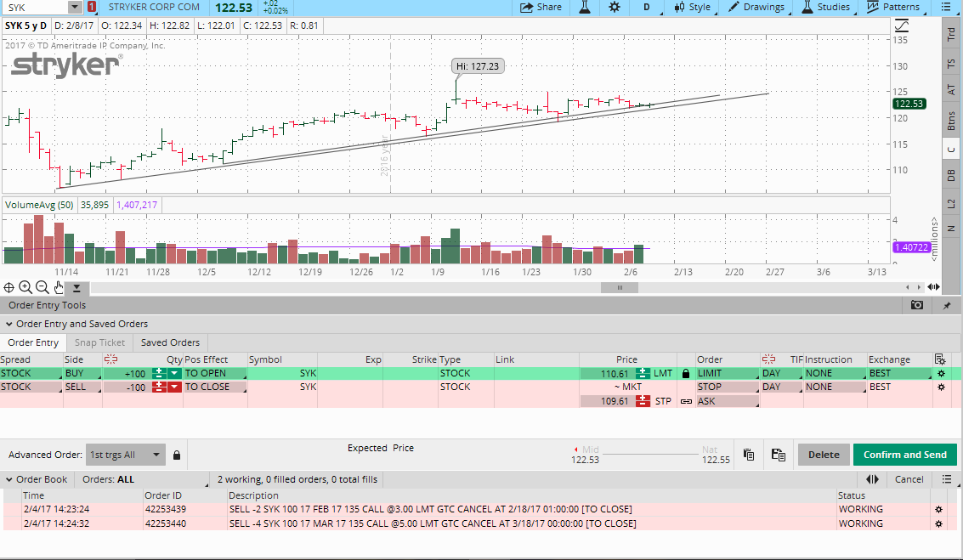
Task: Open the BUY quantity green dropdown arrow
Action: coord(174,373)
